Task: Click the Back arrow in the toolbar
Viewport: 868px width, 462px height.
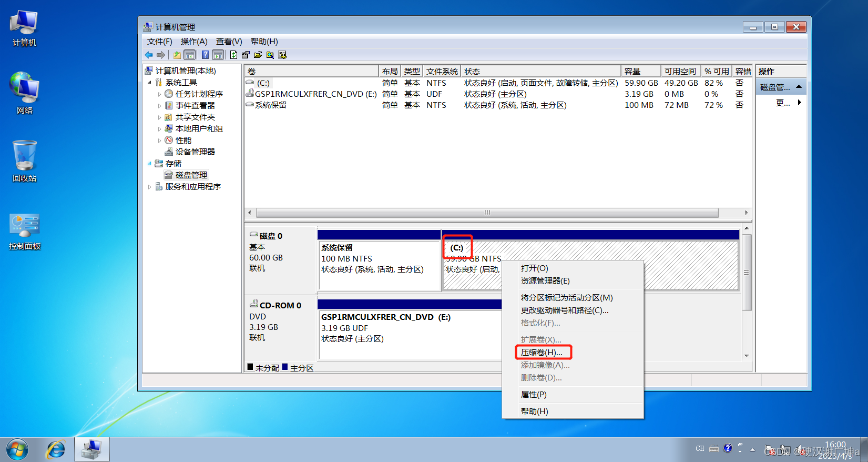Action: (x=149, y=55)
